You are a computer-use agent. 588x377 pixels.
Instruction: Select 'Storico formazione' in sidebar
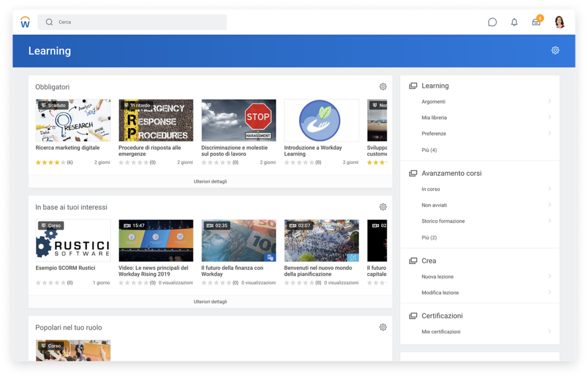[x=443, y=221]
